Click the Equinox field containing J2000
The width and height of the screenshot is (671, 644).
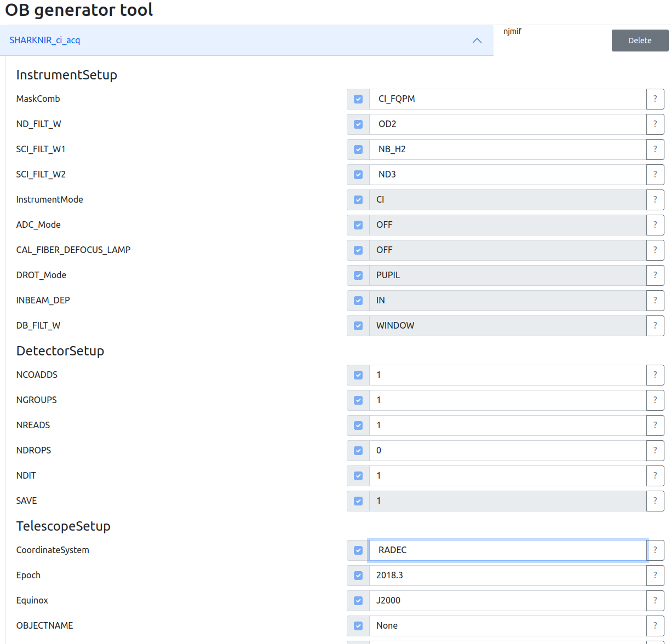coord(507,601)
